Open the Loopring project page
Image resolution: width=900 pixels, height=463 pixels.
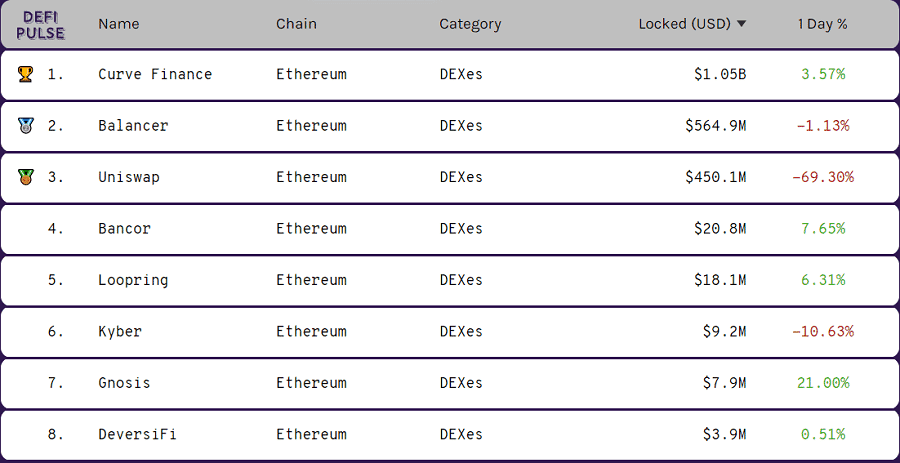click(133, 280)
